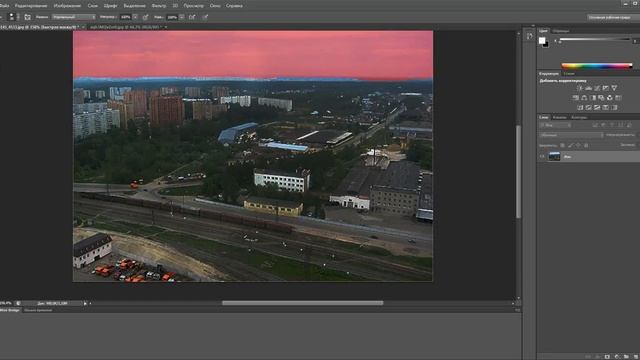Select the Фон layer thumbnail
This screenshot has width=640, height=360.
[x=554, y=156]
